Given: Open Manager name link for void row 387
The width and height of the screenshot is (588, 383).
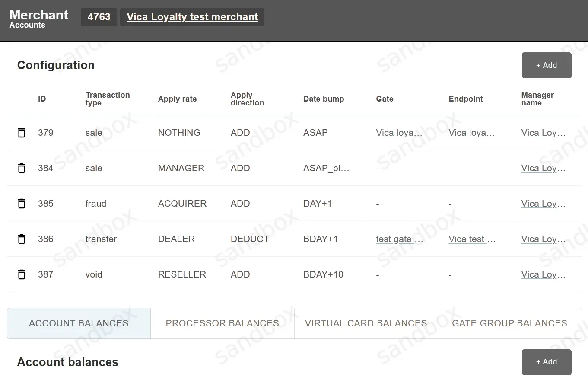Looking at the screenshot, I should coord(543,274).
